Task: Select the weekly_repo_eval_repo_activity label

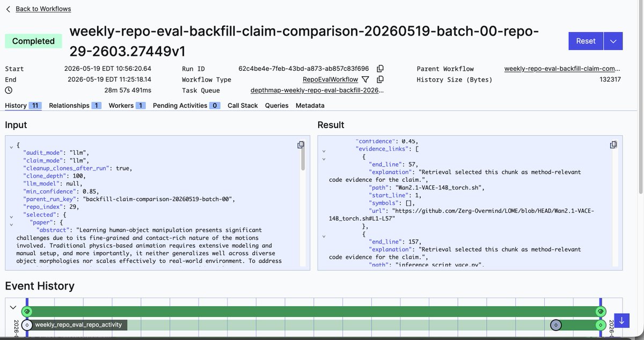Action: (78, 324)
